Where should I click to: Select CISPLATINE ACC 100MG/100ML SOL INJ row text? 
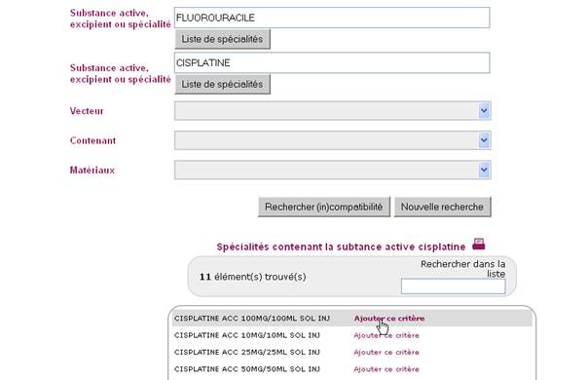252,319
